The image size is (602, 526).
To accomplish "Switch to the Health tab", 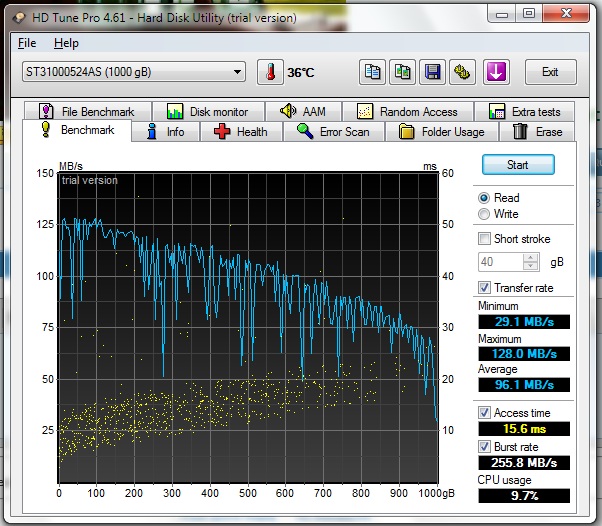I will coord(241,132).
